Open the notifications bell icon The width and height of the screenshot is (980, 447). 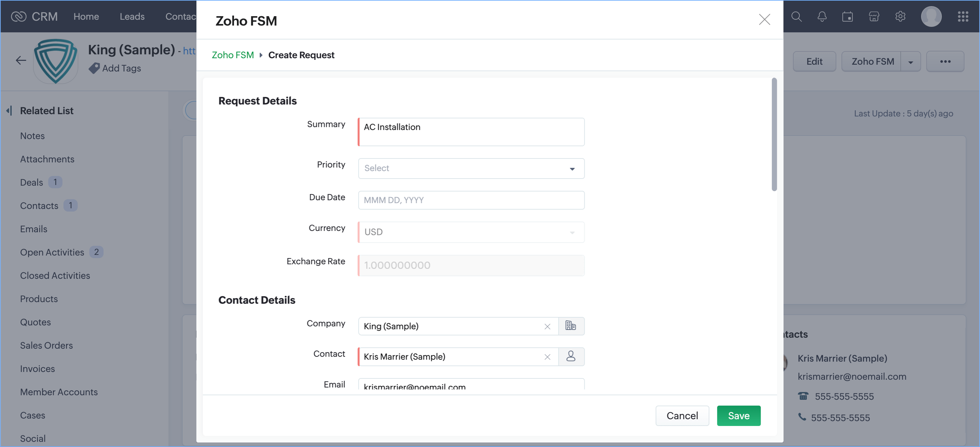pos(822,17)
